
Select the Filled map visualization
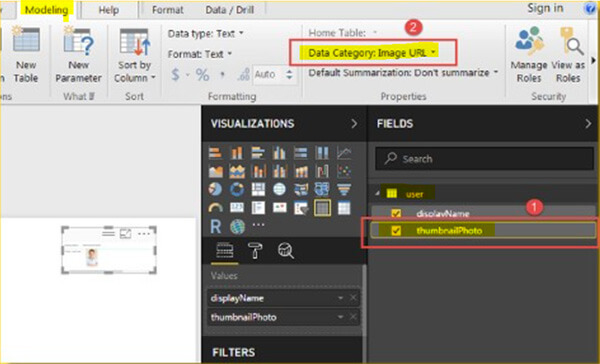click(301, 189)
